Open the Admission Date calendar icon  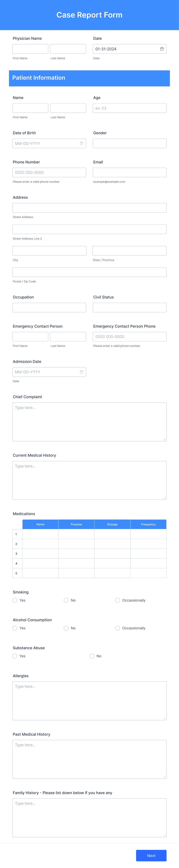81,372
